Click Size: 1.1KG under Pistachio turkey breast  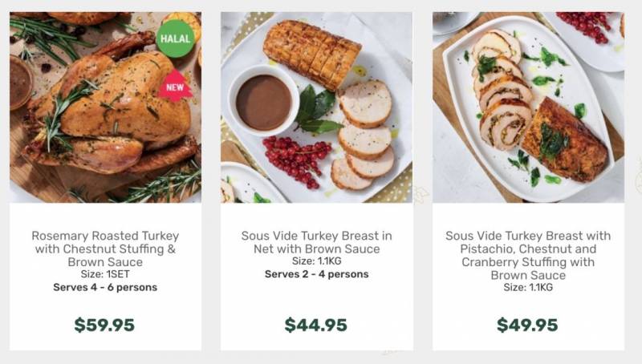click(x=528, y=287)
